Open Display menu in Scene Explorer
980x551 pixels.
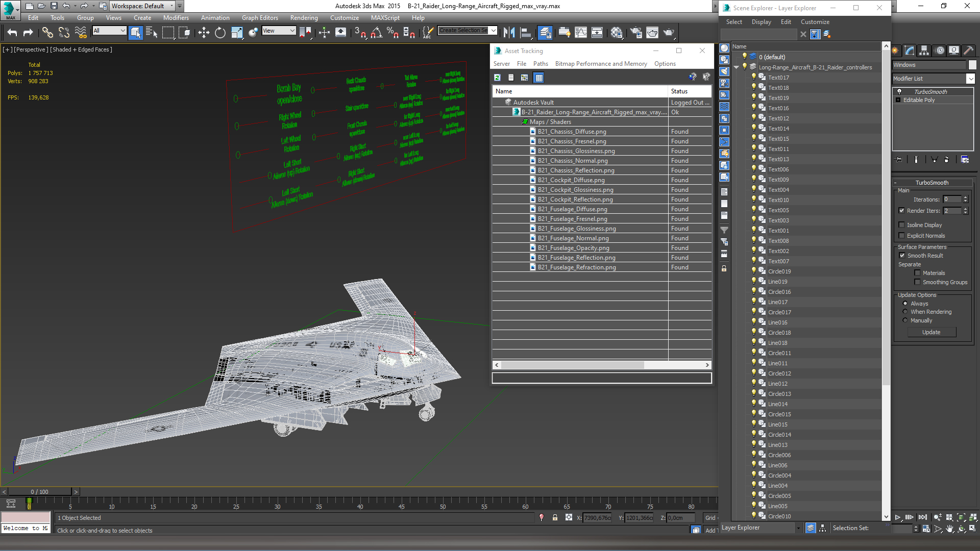[761, 22]
